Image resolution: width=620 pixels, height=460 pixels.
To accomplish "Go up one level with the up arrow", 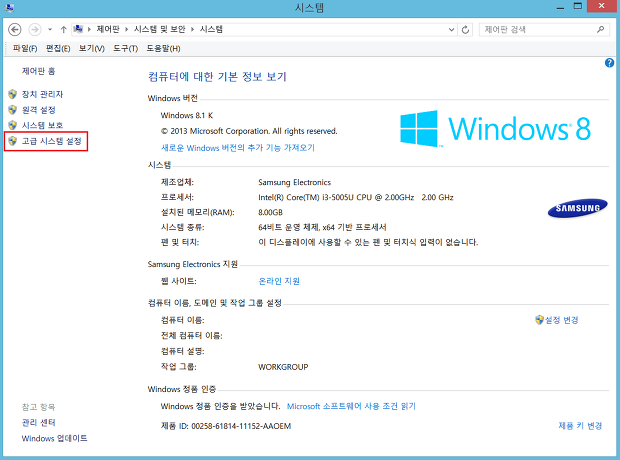I will [63, 29].
